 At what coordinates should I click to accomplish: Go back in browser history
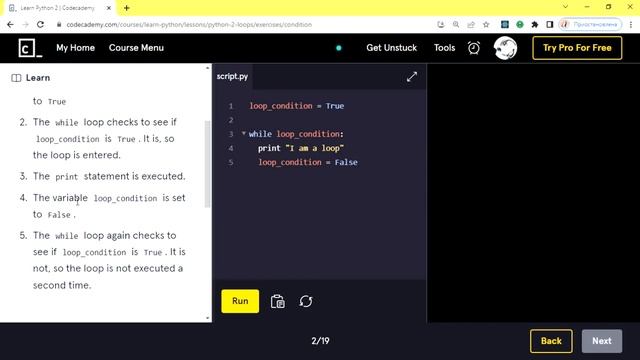[x=10, y=24]
